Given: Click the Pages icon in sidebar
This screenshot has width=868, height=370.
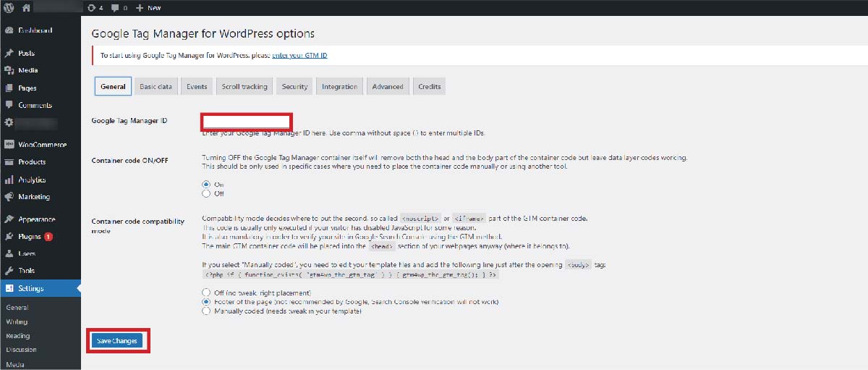Looking at the screenshot, I should coord(9,88).
